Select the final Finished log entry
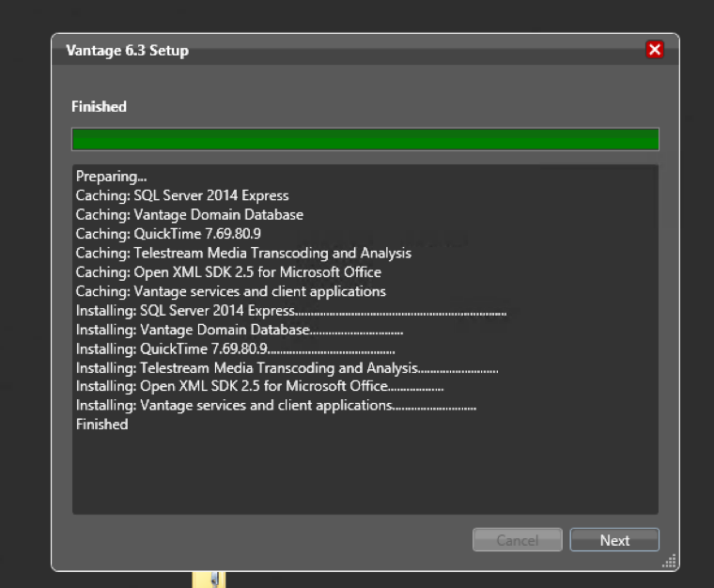 [102, 425]
